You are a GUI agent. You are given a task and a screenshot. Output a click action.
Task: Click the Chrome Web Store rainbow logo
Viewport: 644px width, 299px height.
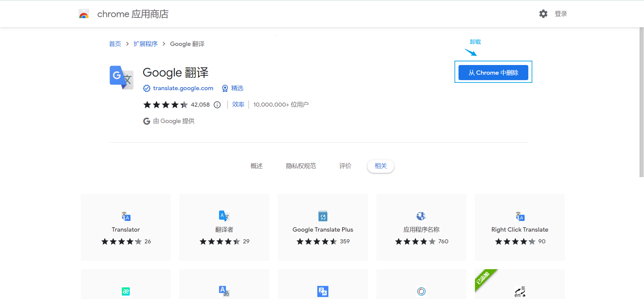pyautogui.click(x=84, y=14)
